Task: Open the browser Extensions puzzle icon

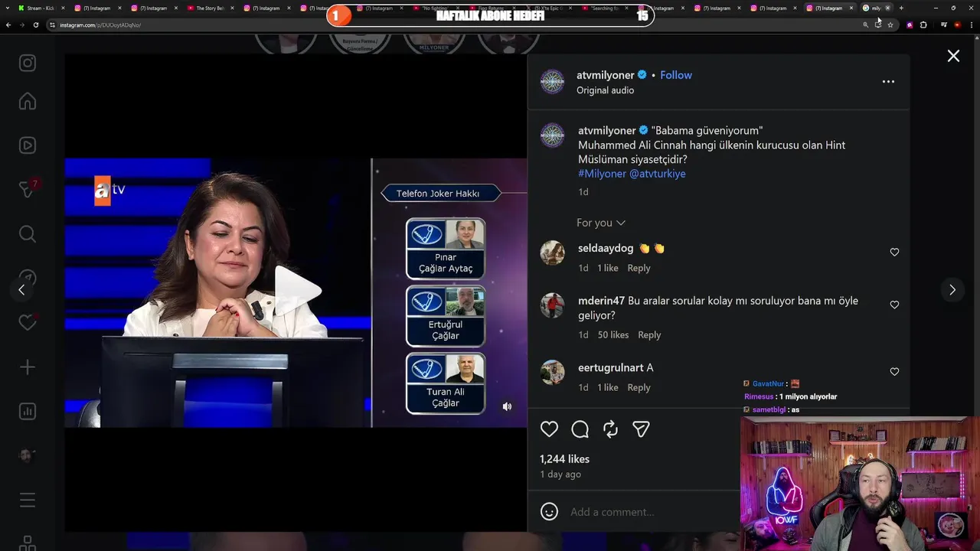Action: click(x=923, y=24)
